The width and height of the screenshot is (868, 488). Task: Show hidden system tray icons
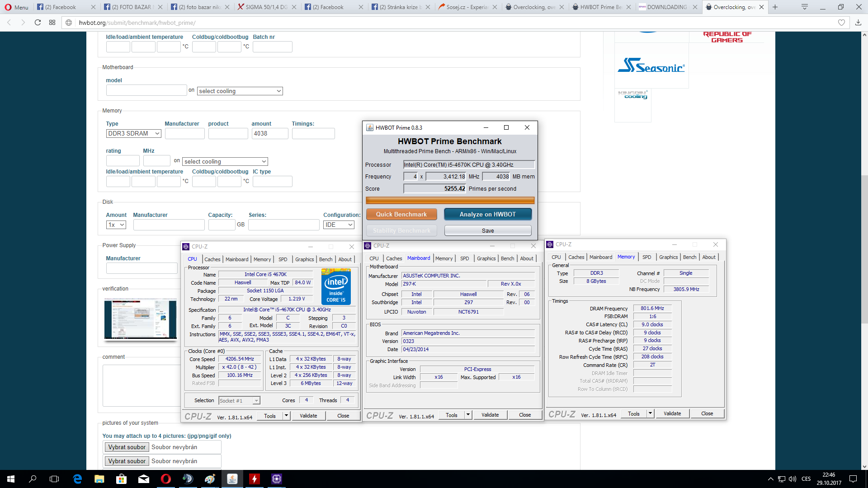(x=770, y=479)
